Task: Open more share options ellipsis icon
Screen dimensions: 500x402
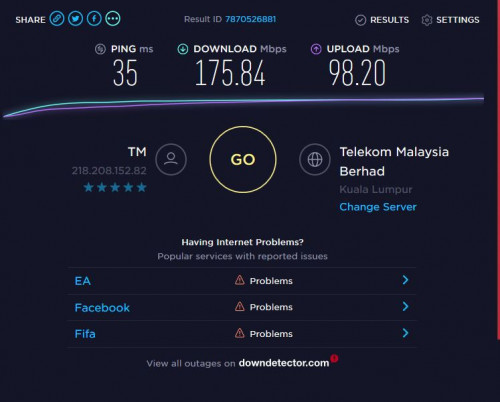Action: click(113, 19)
